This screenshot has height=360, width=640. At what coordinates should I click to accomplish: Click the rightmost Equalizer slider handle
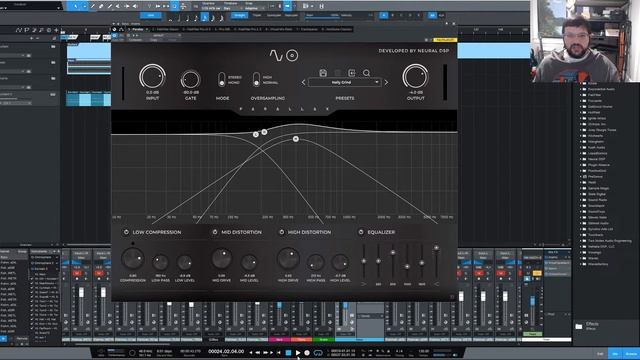click(x=436, y=248)
